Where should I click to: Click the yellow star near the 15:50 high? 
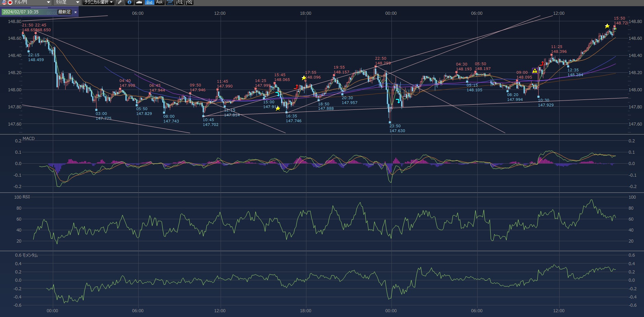pyautogui.click(x=607, y=26)
